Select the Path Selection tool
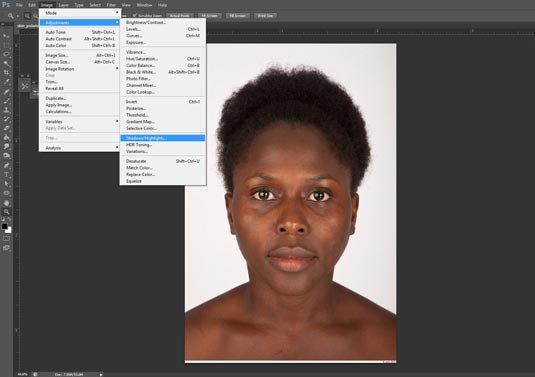This screenshot has width=535, height=377. tap(6, 184)
